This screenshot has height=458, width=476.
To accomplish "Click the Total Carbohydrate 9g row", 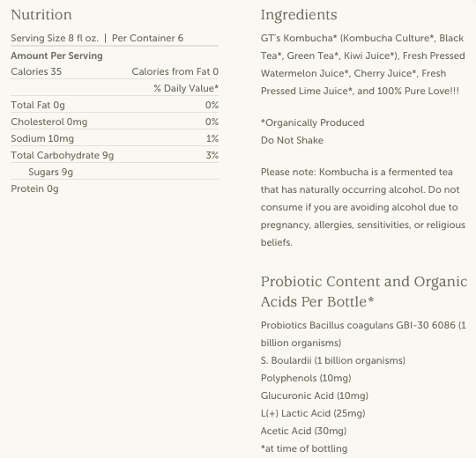I will 115,155.
